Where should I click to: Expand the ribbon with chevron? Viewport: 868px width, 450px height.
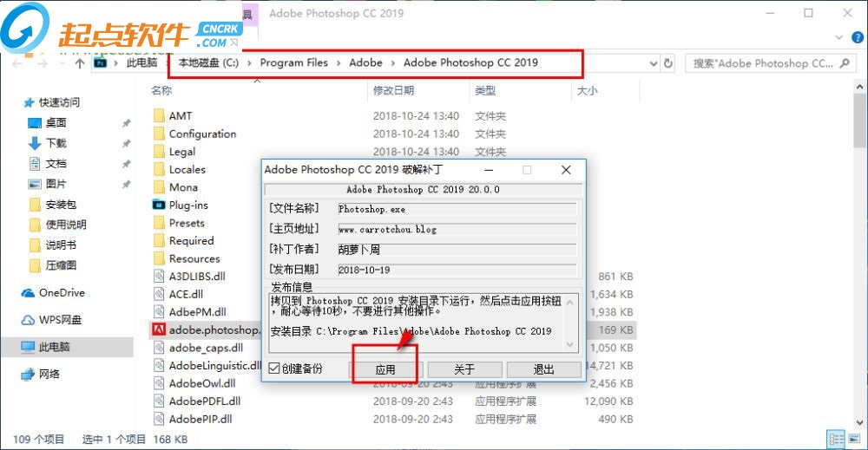tap(838, 37)
